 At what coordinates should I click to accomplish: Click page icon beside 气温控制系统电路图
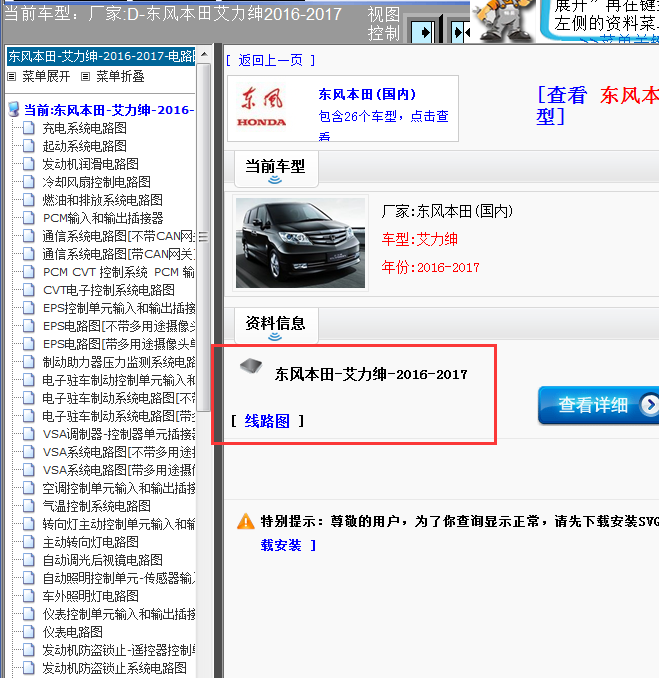tap(29, 506)
